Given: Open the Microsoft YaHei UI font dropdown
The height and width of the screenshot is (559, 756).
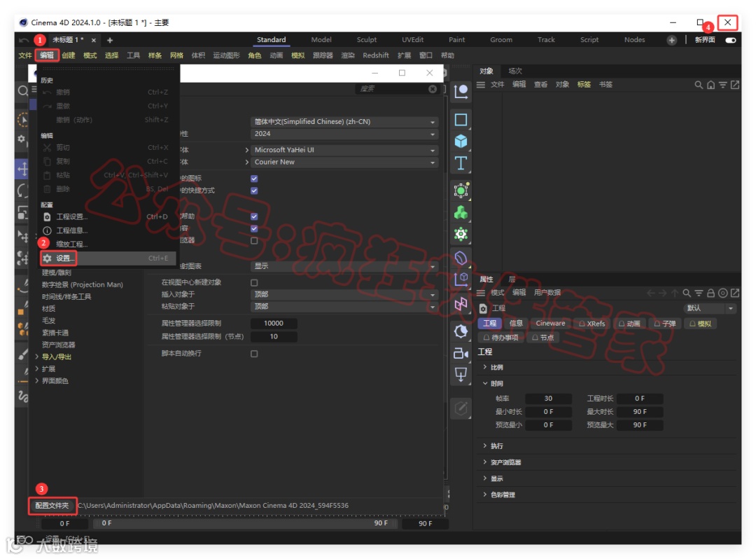Looking at the screenshot, I should pos(344,150).
